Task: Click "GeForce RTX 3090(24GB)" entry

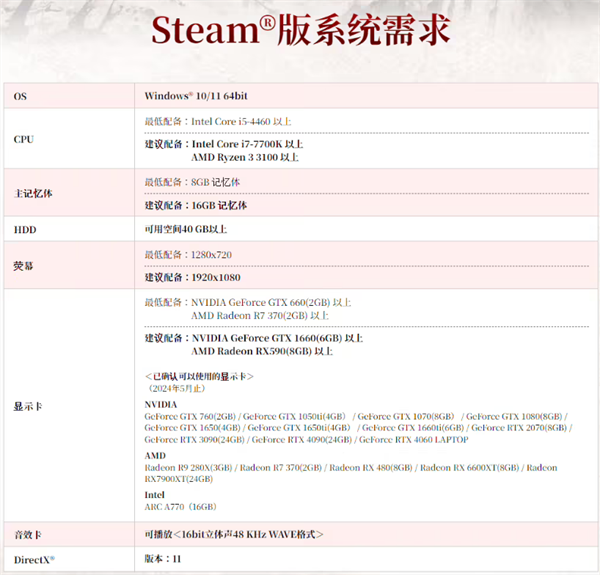Action: tap(194, 440)
